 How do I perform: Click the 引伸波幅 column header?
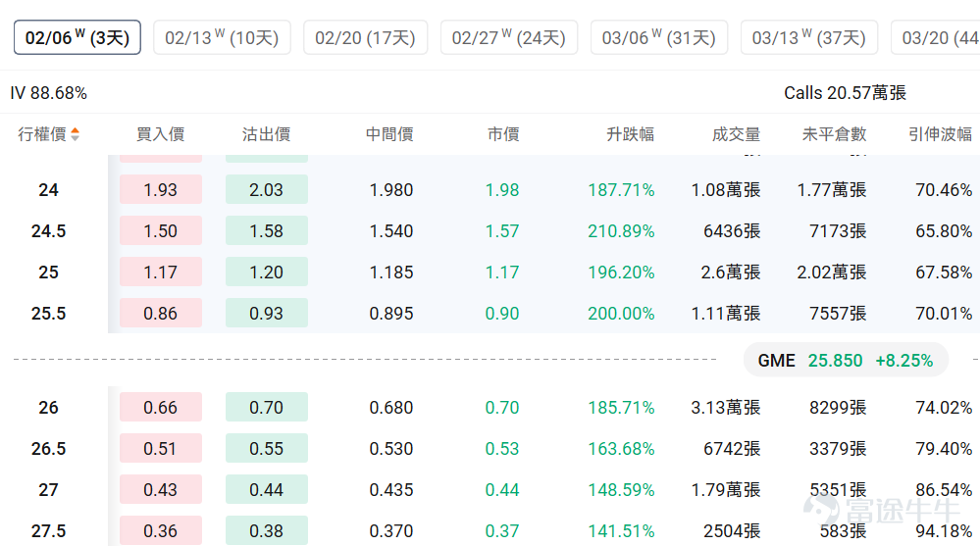[940, 134]
